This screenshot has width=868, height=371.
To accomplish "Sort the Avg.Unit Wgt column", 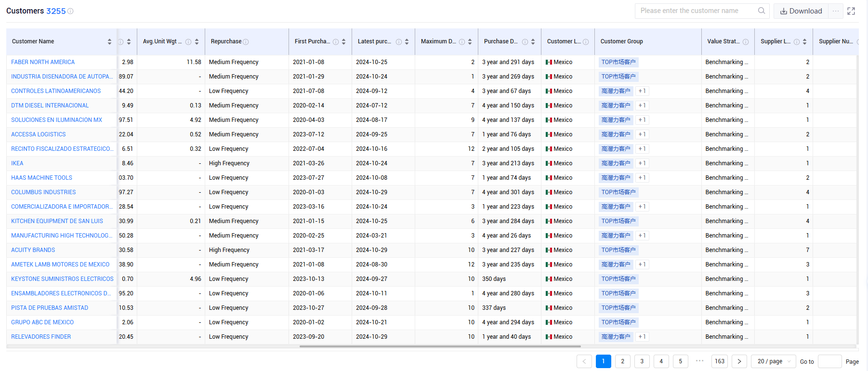I will 197,42.
